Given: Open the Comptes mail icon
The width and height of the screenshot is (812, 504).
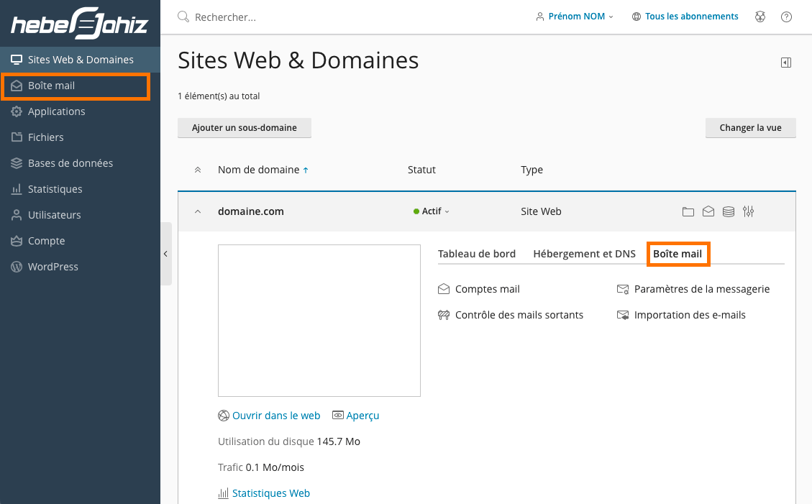Looking at the screenshot, I should coord(487,289).
